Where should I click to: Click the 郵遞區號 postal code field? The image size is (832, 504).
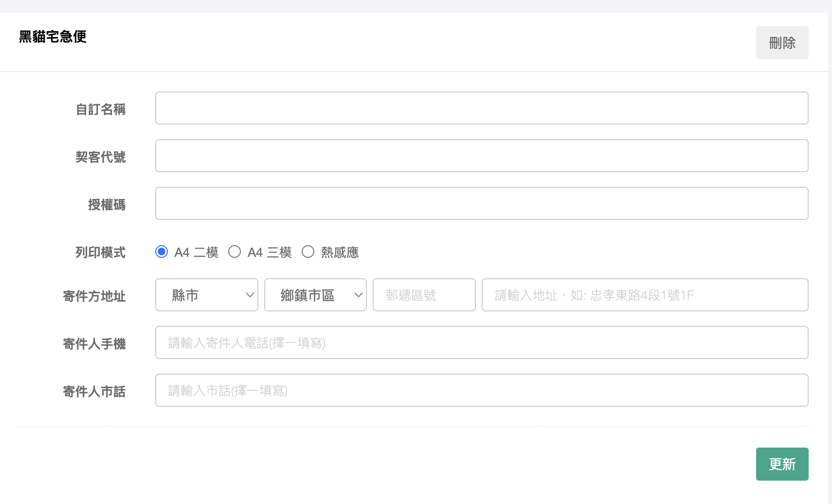(x=424, y=295)
